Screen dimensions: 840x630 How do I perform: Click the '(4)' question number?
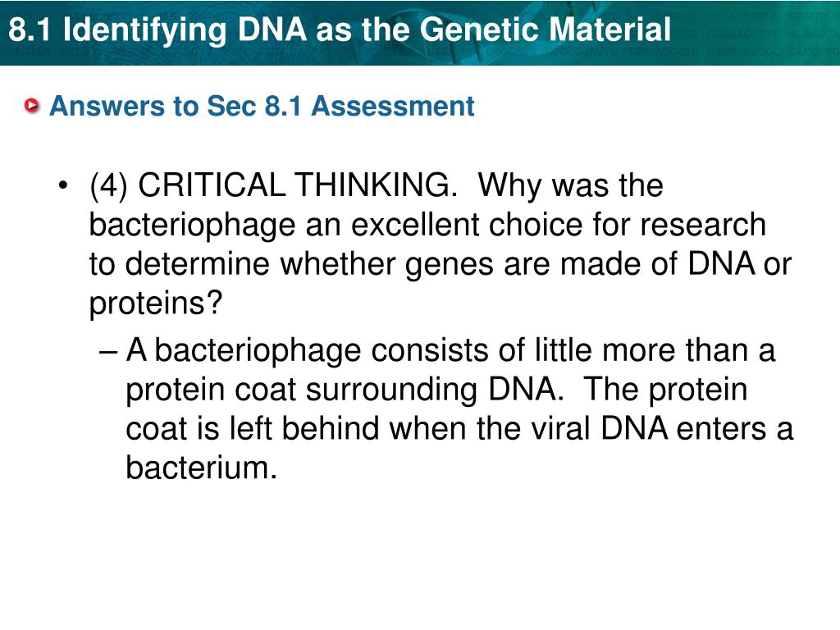coord(109,185)
